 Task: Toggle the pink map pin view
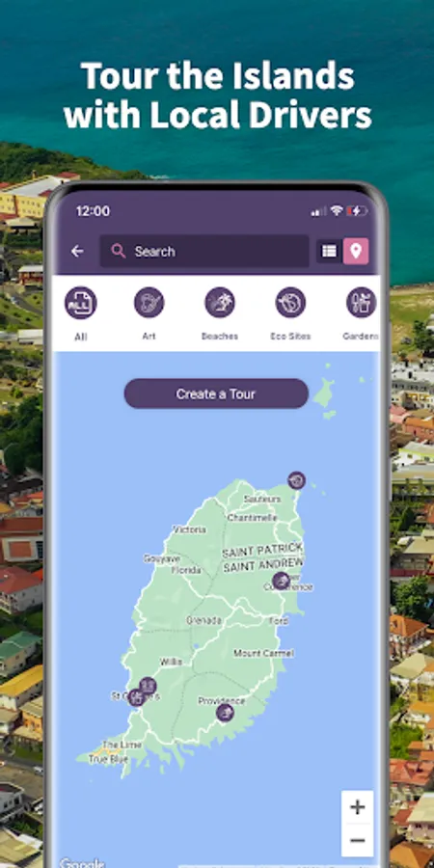click(x=356, y=252)
